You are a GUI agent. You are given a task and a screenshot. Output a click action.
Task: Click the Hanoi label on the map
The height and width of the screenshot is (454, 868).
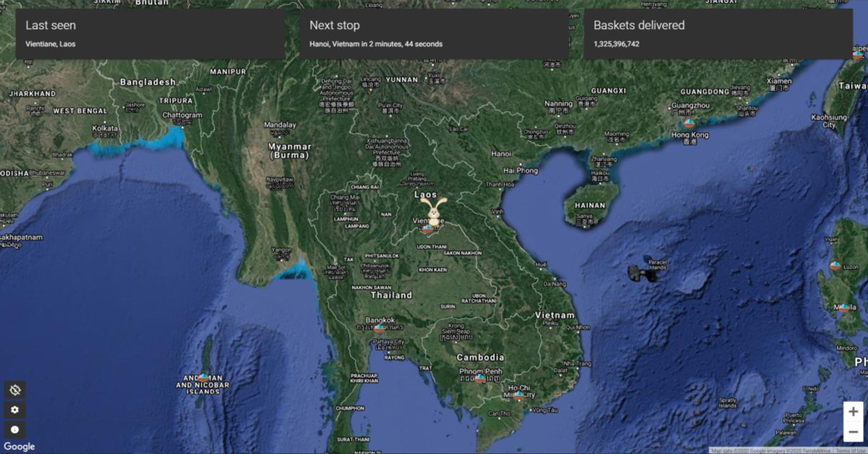(501, 153)
